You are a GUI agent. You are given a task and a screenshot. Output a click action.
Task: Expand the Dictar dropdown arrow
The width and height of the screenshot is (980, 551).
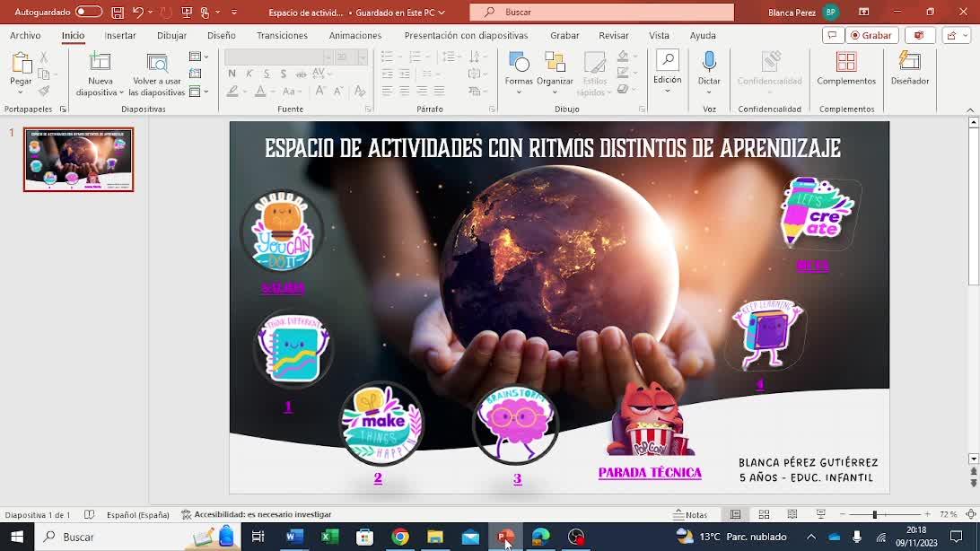pos(709,92)
